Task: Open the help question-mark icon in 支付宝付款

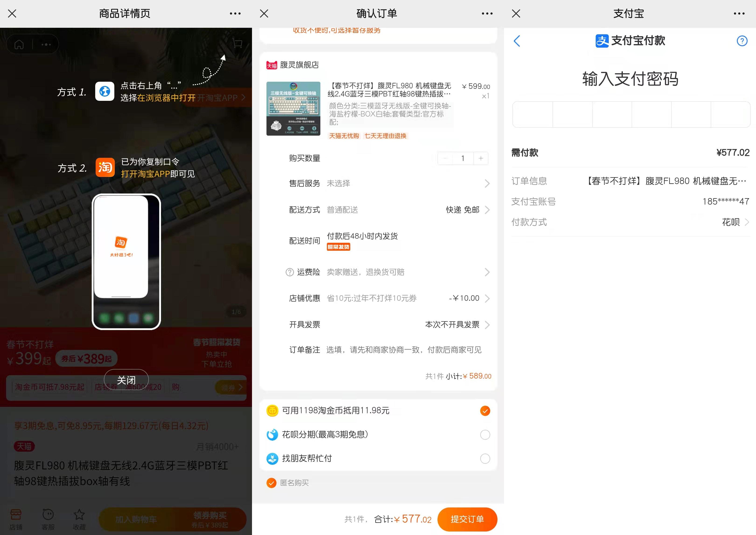Action: (742, 41)
